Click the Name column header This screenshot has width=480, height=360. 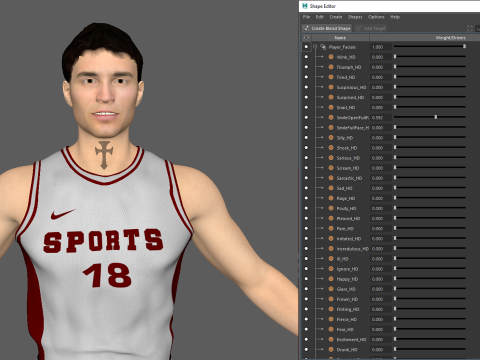pyautogui.click(x=340, y=38)
